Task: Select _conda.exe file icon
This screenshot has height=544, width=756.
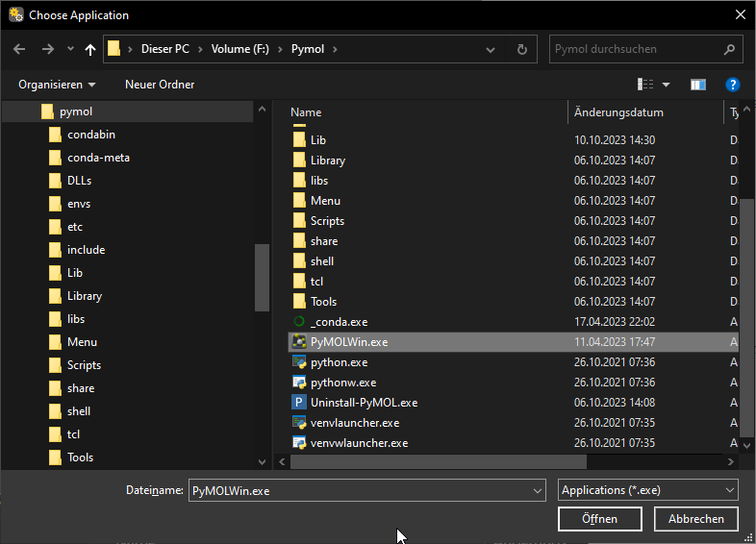Action: (x=299, y=322)
